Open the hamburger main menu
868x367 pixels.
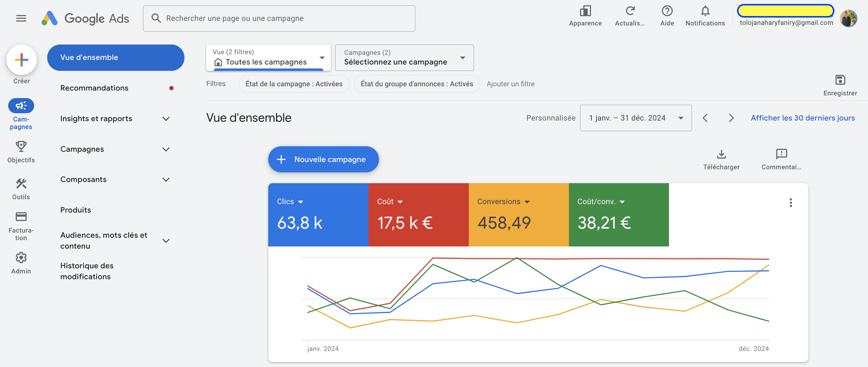click(x=21, y=18)
